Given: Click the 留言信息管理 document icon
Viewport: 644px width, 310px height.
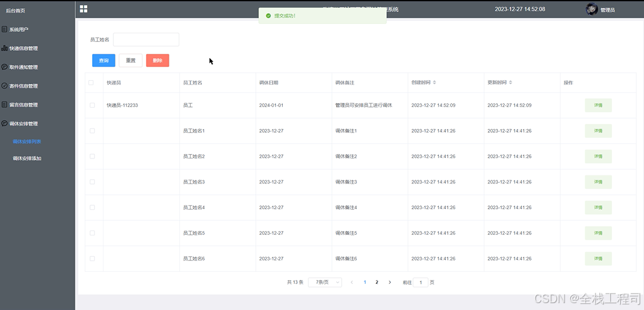Looking at the screenshot, I should [x=4, y=105].
